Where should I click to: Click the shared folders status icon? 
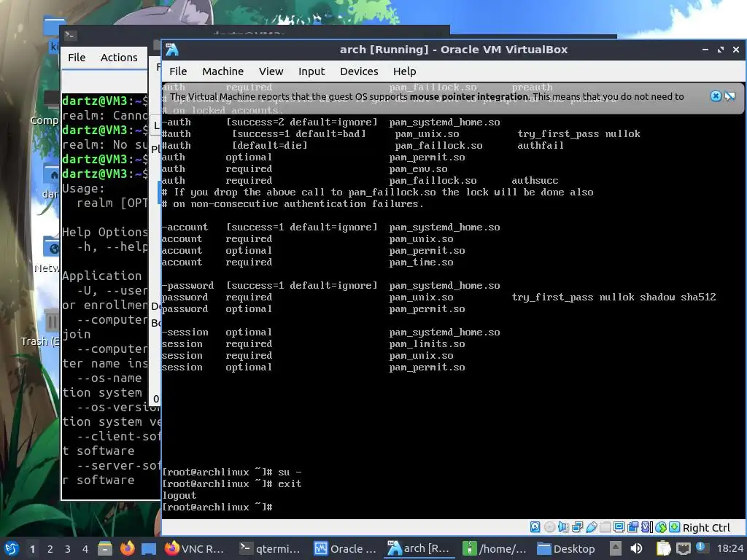tap(605, 527)
